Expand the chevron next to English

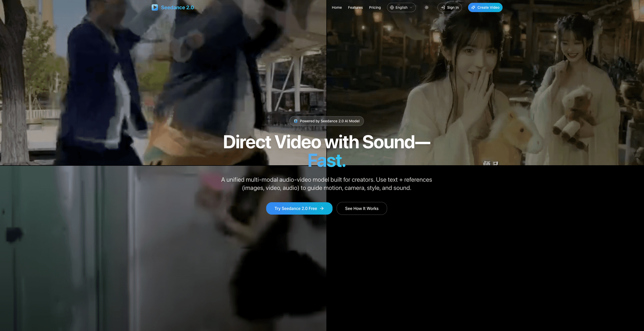coord(411,7)
